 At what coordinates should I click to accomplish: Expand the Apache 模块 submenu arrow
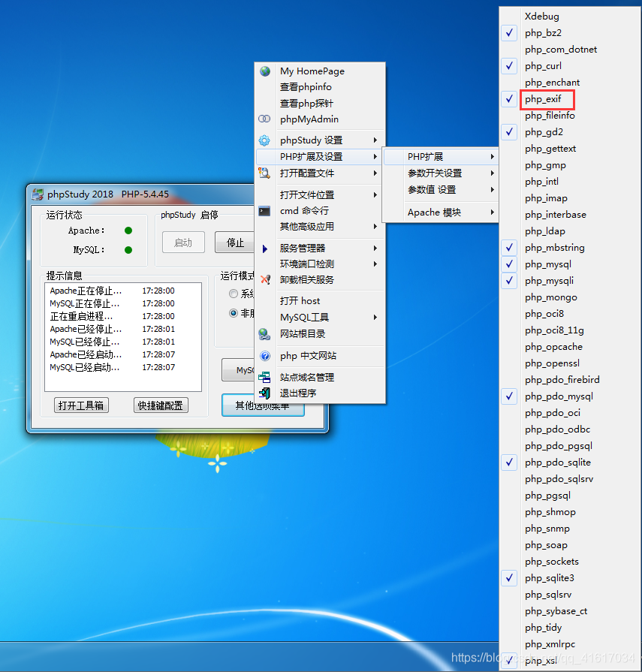[x=493, y=212]
